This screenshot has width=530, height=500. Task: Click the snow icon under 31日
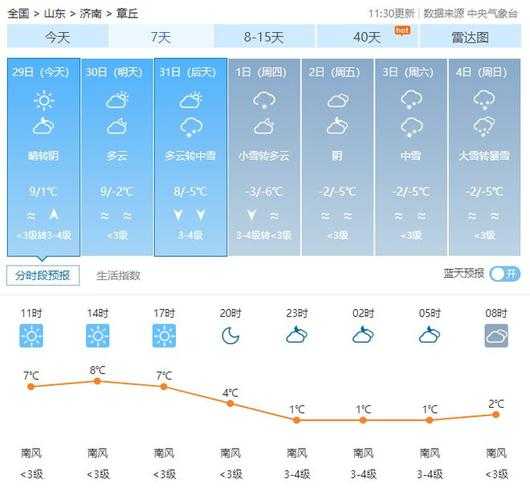[x=191, y=127]
